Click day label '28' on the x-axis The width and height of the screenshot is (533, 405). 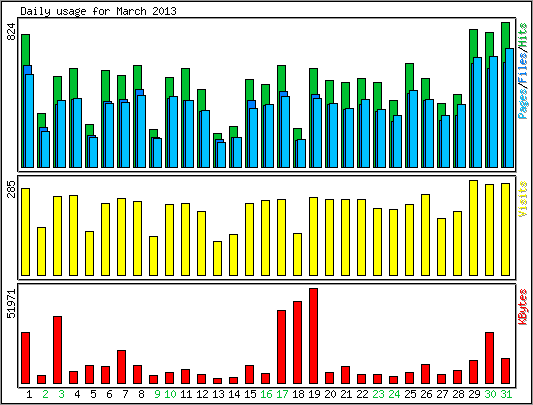coord(458,394)
